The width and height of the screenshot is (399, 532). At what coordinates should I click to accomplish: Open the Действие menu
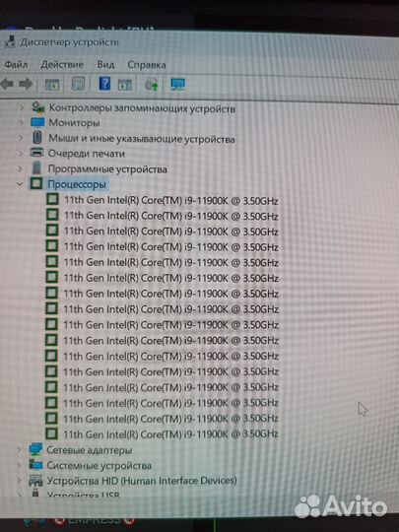coord(62,64)
